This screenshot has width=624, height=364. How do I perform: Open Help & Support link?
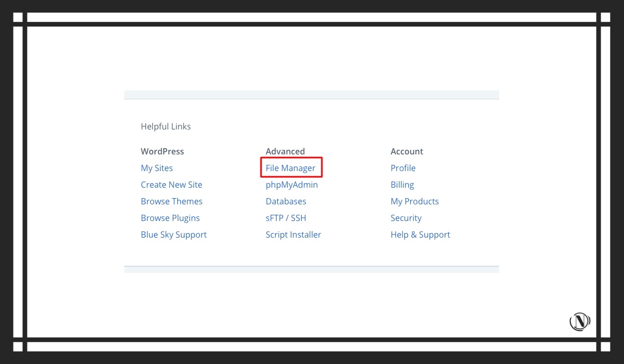420,235
